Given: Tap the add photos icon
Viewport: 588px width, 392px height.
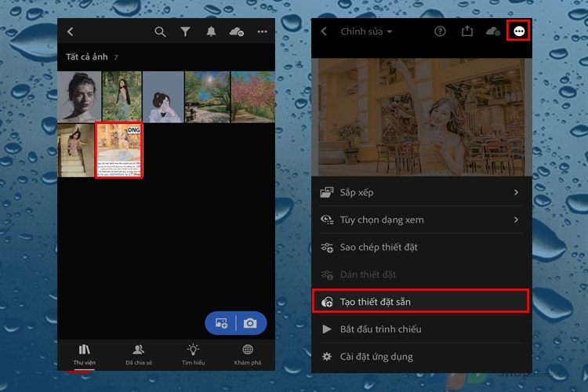Looking at the screenshot, I should coord(221,323).
